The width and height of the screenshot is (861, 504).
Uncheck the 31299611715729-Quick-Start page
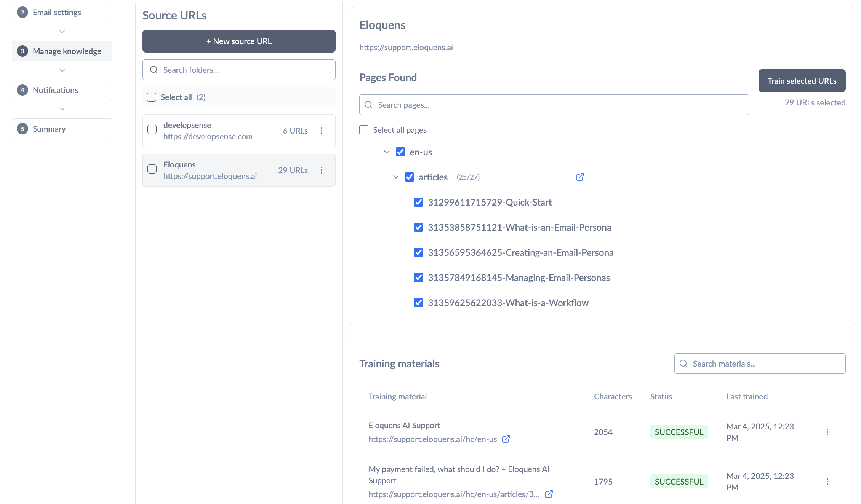click(x=418, y=202)
